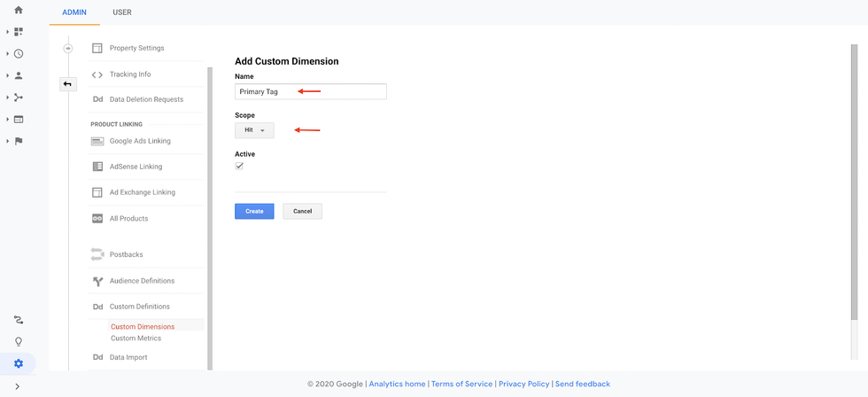Switch to the USER tab
Viewport: 868px width, 397px height.
pyautogui.click(x=122, y=12)
